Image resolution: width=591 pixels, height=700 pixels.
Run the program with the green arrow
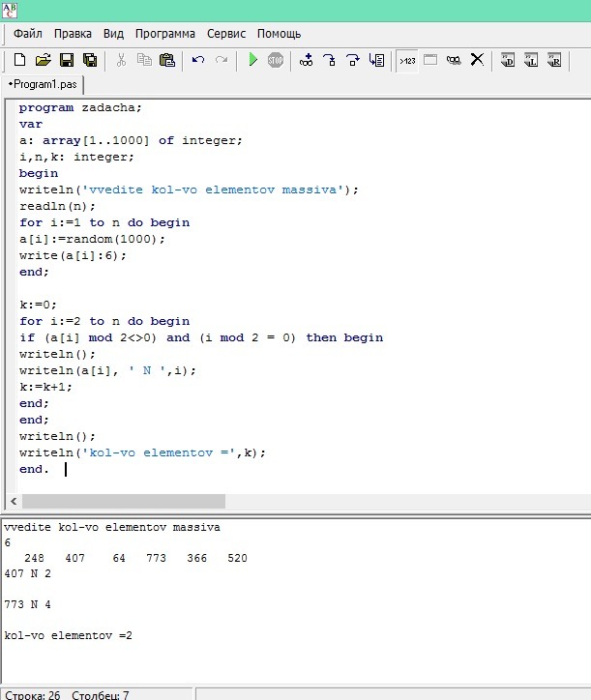pos(252,60)
